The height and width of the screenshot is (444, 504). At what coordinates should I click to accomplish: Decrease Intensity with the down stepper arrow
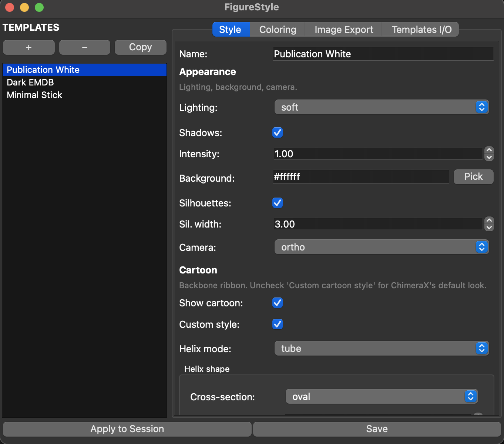point(489,157)
